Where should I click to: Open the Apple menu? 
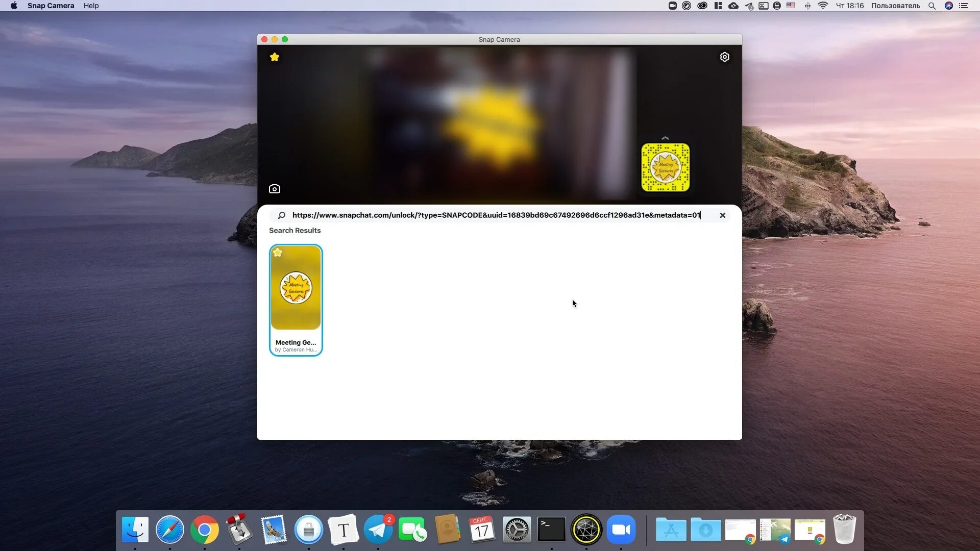14,6
